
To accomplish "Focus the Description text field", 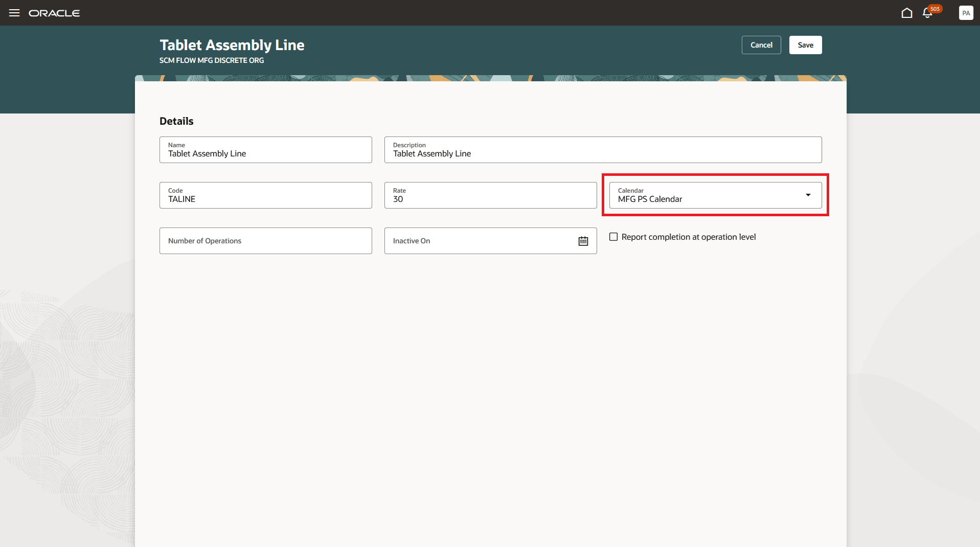I will [602, 153].
